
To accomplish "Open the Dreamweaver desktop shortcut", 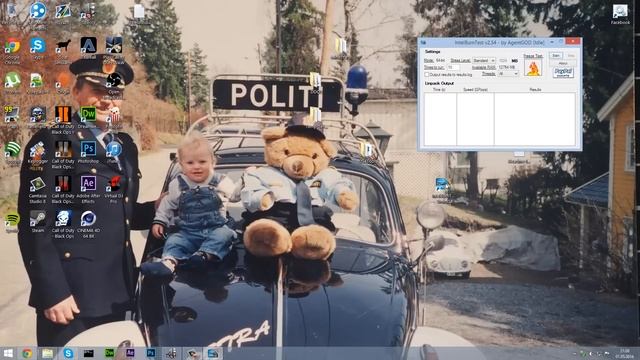I will pos(88,118).
